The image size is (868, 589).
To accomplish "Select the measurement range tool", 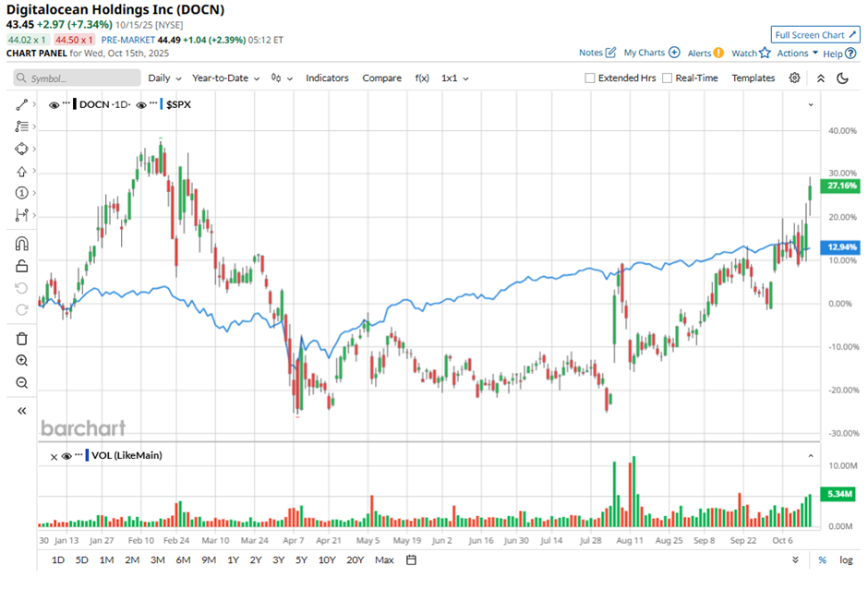I will (21, 215).
